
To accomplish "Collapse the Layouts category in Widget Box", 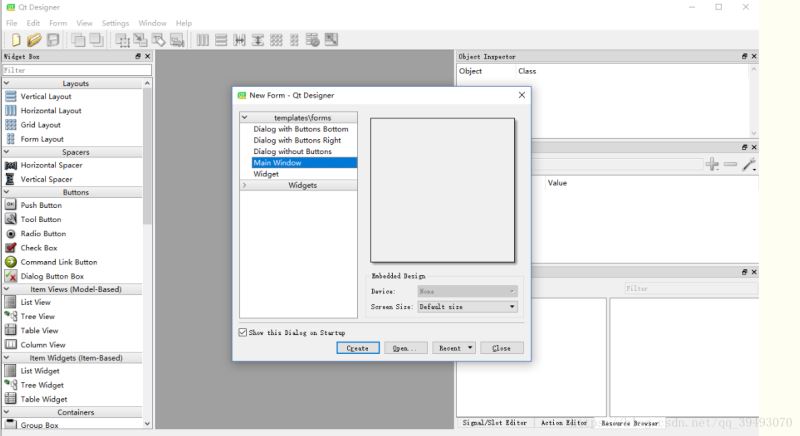I will tap(7, 83).
